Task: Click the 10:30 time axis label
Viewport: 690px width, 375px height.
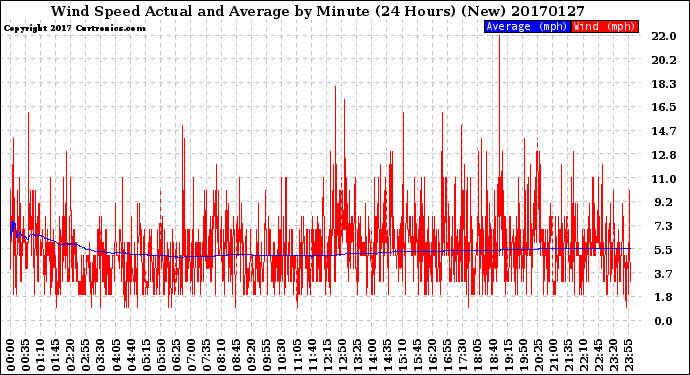Action: coord(282,355)
